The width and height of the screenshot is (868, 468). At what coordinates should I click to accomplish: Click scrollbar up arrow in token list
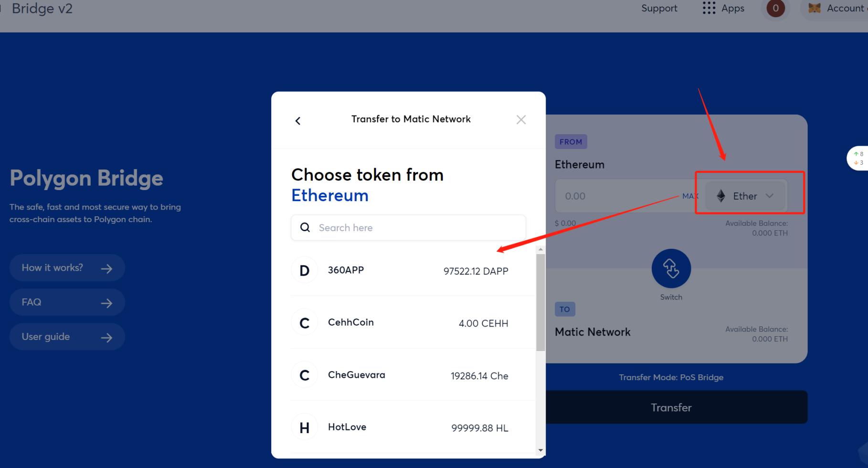click(x=540, y=249)
